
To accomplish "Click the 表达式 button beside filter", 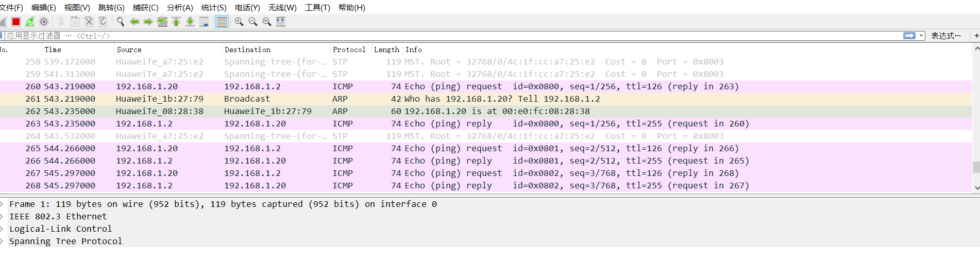I will click(945, 36).
